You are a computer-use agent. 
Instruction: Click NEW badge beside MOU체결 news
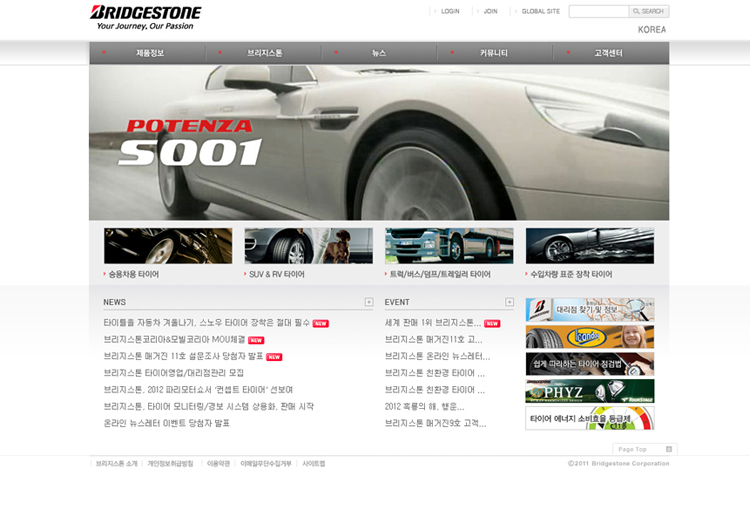tap(256, 340)
